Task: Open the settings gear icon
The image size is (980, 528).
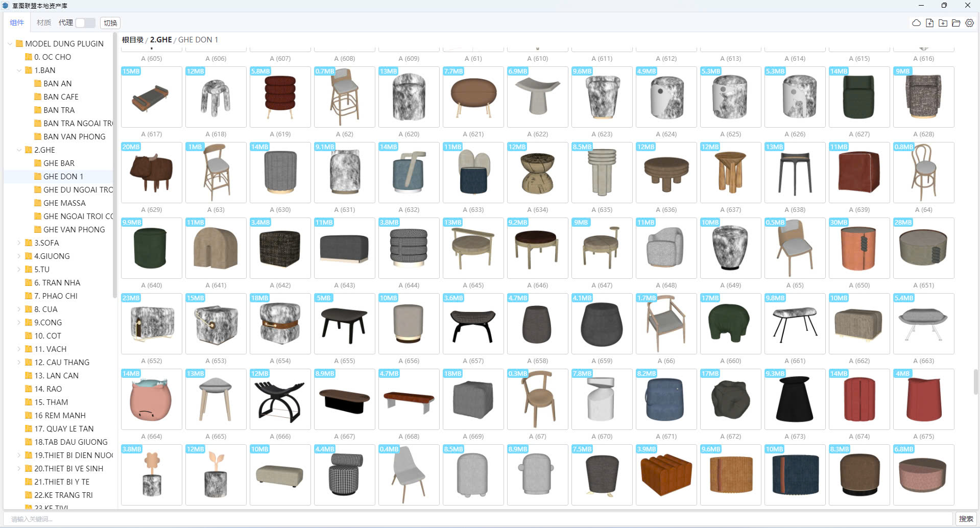Action: [x=969, y=23]
